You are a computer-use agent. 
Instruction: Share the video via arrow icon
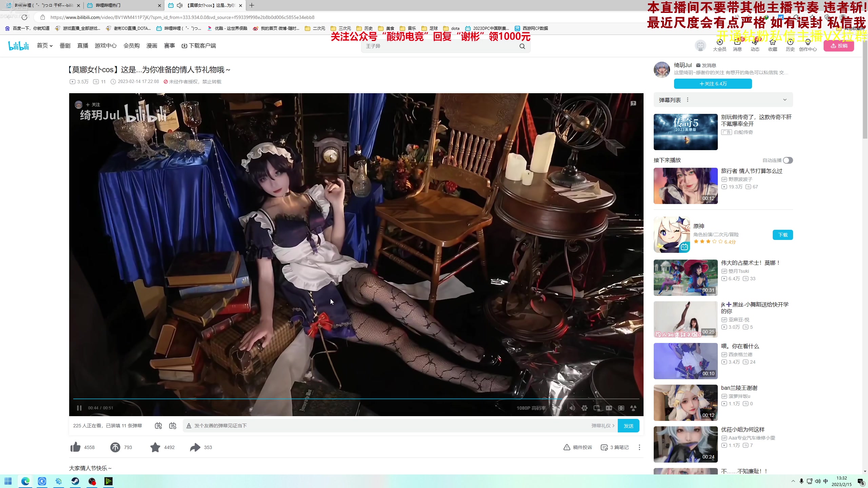pos(195,447)
